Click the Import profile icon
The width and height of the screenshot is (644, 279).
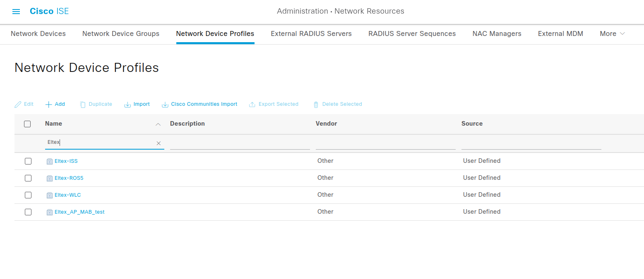(x=127, y=105)
